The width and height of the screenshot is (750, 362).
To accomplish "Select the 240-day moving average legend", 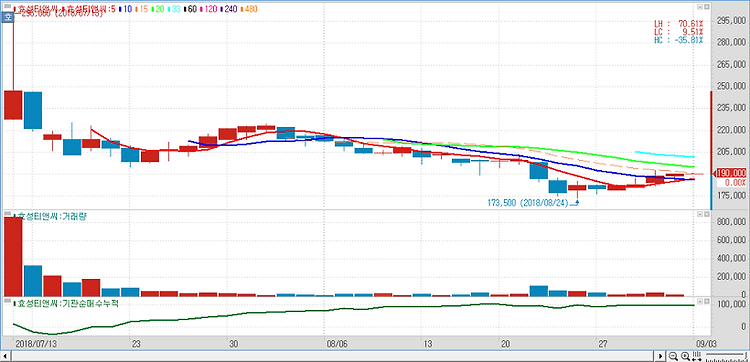I will [x=230, y=9].
